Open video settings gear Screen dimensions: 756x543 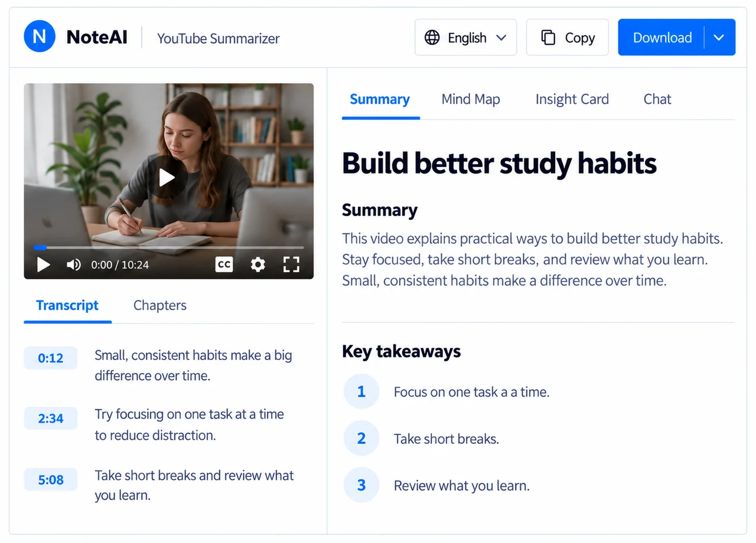(258, 264)
